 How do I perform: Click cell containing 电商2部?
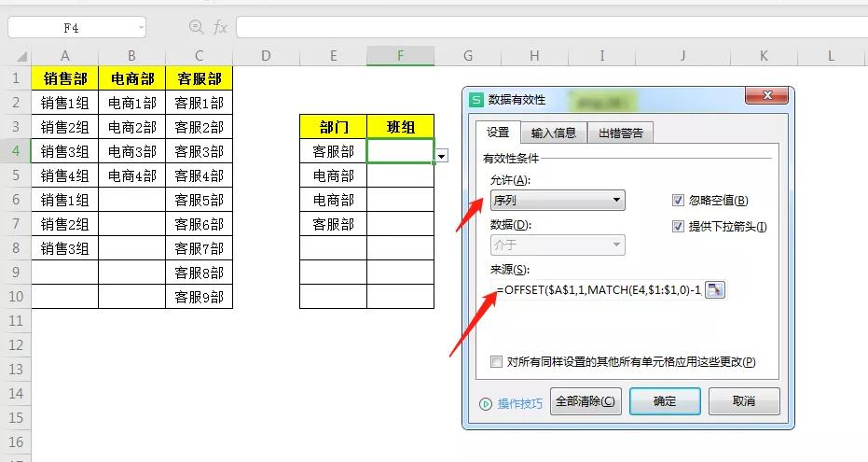tap(131, 127)
